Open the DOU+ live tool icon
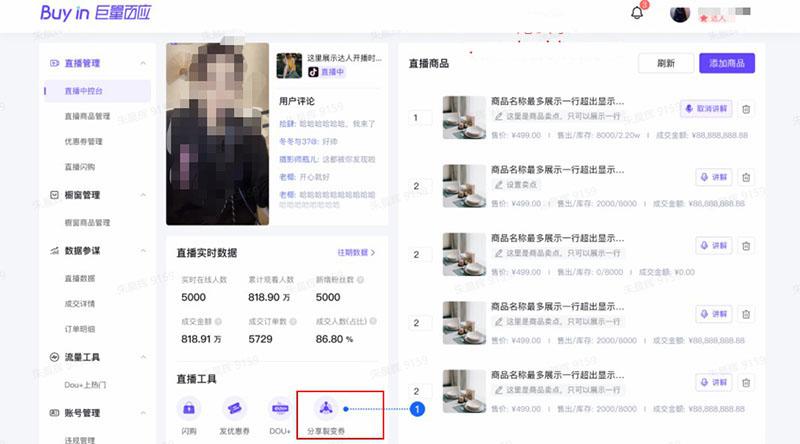Viewport: 800px width, 444px height. (x=280, y=409)
